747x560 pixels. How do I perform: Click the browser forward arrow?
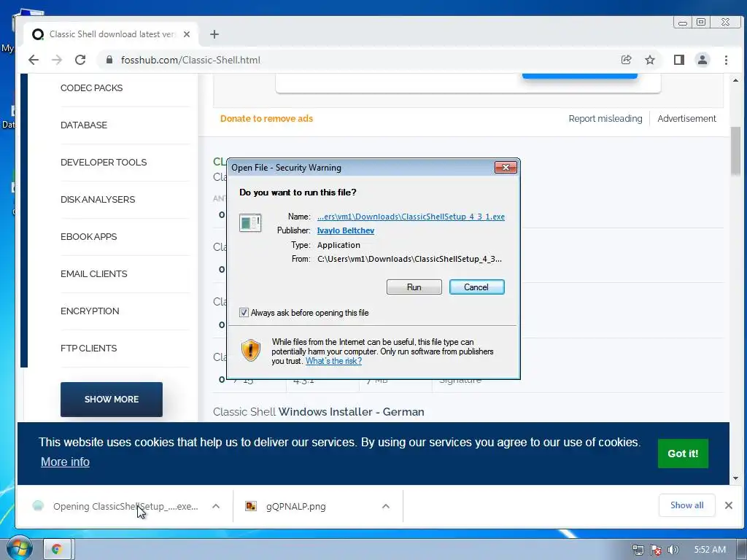tap(57, 60)
